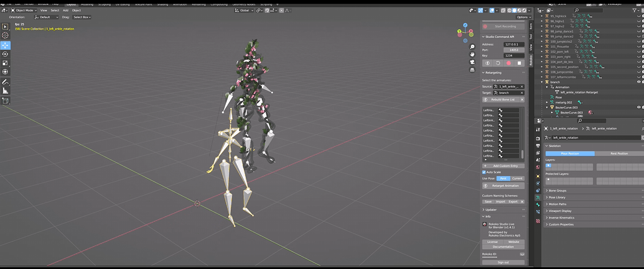The image size is (644, 269).
Task: Open the Orientation Default dropdown
Action: click(x=47, y=17)
